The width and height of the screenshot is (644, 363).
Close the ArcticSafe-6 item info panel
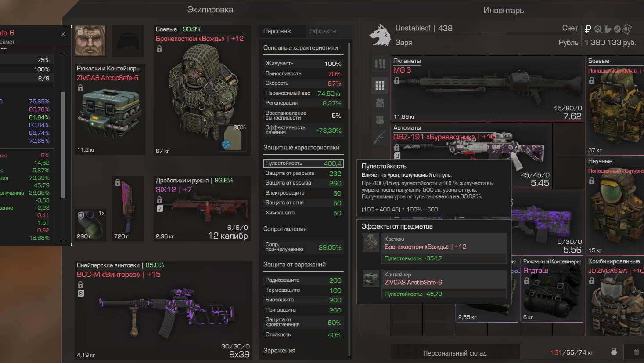63,34
